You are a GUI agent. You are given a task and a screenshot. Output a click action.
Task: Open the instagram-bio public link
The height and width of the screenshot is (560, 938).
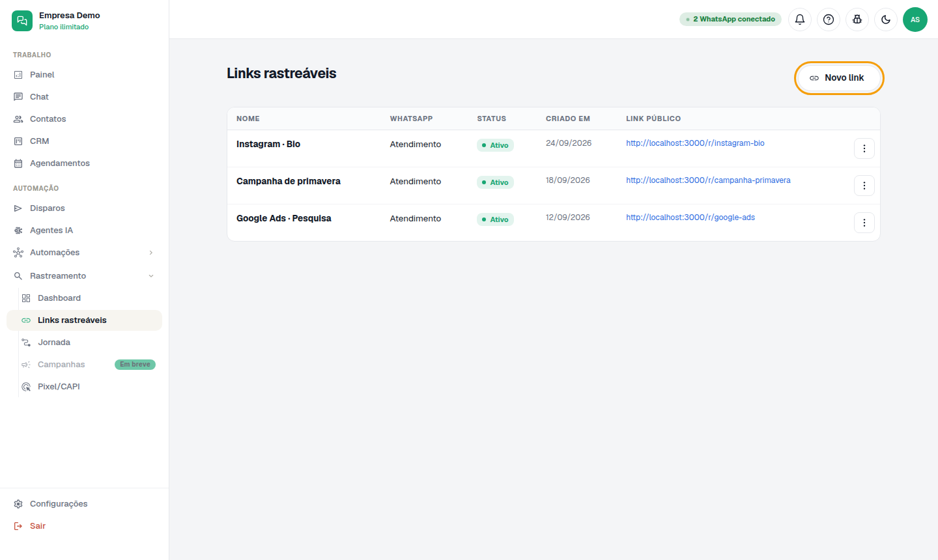(695, 143)
